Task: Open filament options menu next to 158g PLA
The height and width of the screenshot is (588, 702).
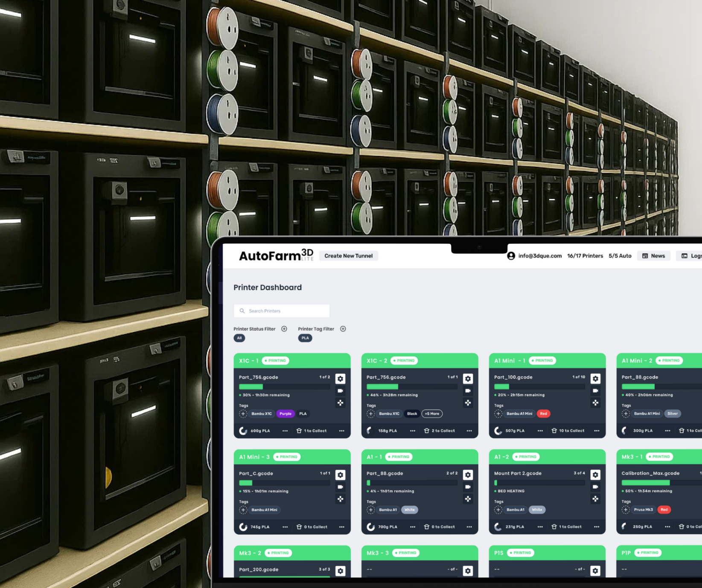Action: 413,431
